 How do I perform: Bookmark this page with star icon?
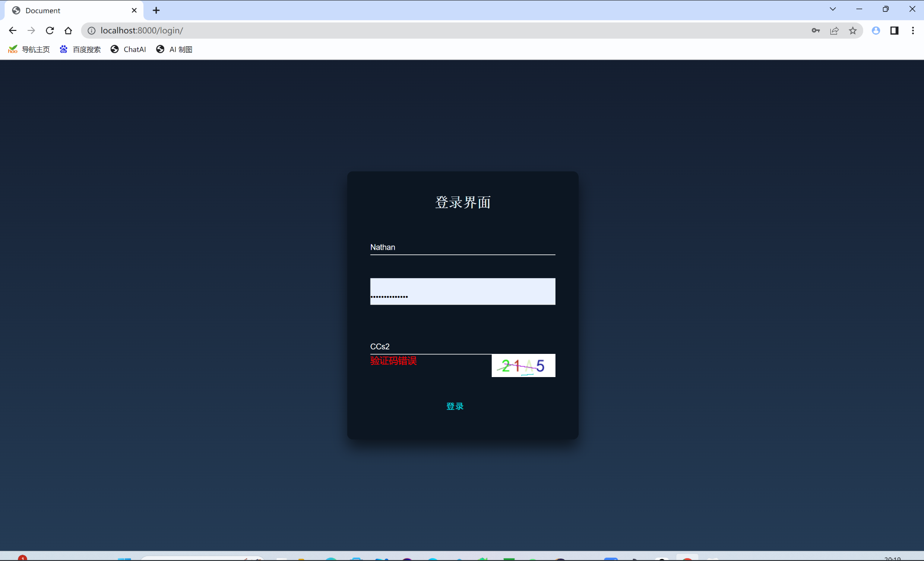(853, 30)
